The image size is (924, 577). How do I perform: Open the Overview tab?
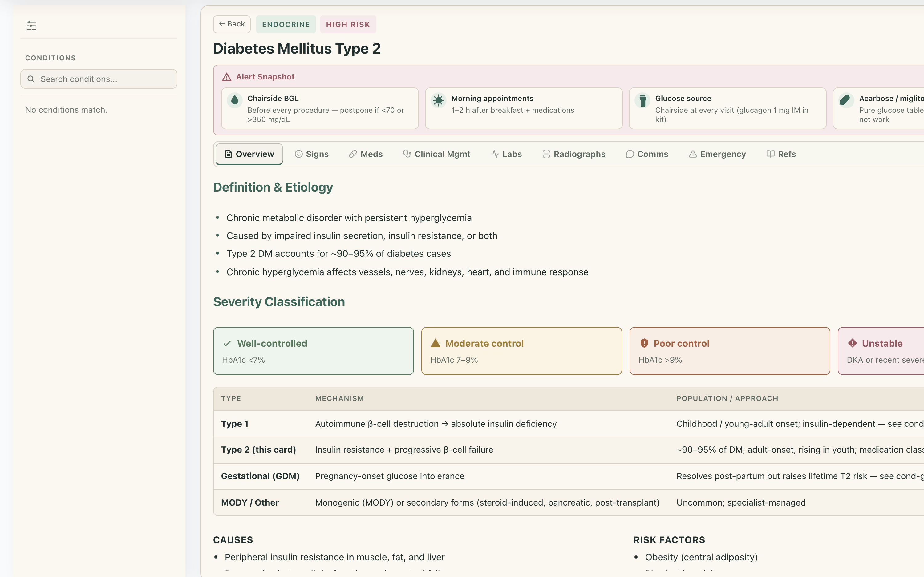(249, 154)
